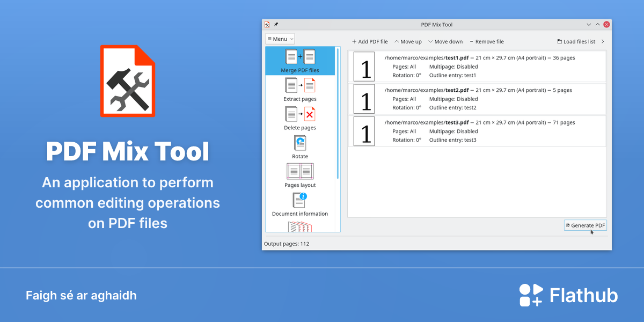Click 'Rotation: 0°' in test2 row

(407, 107)
